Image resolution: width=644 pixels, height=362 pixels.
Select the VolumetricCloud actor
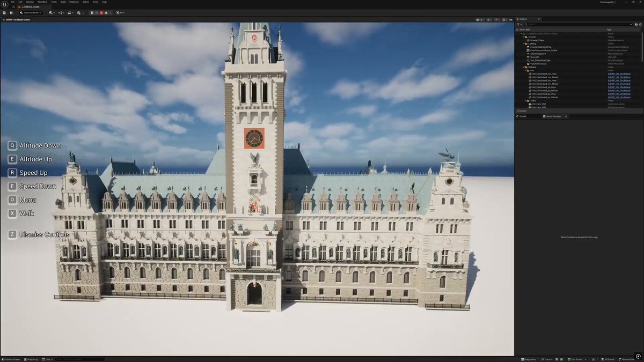pyautogui.click(x=539, y=64)
